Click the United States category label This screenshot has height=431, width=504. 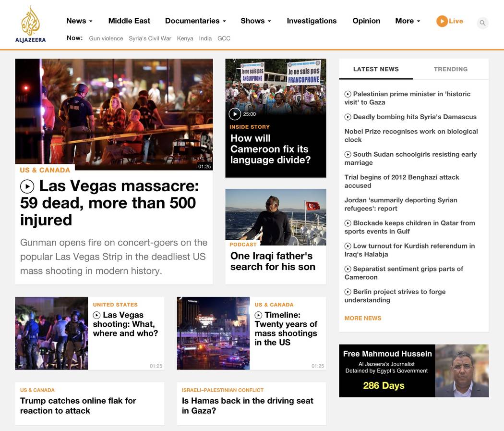coord(115,305)
